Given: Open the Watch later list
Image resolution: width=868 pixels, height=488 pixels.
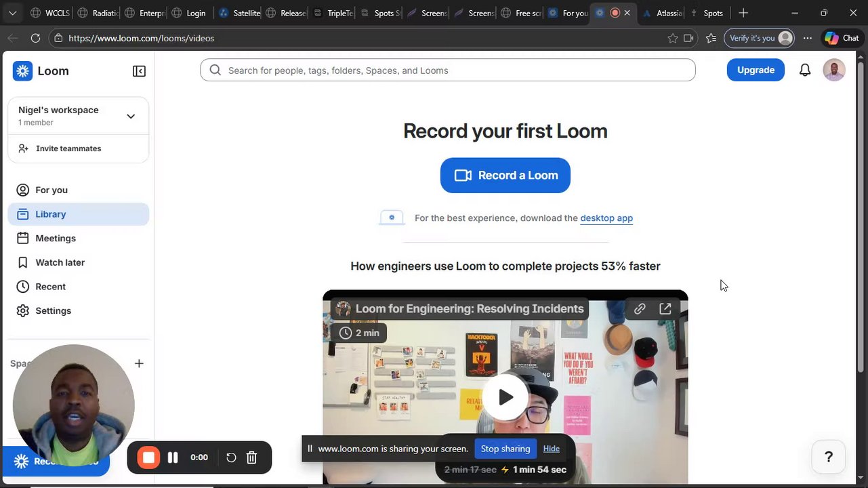Looking at the screenshot, I should [79, 262].
